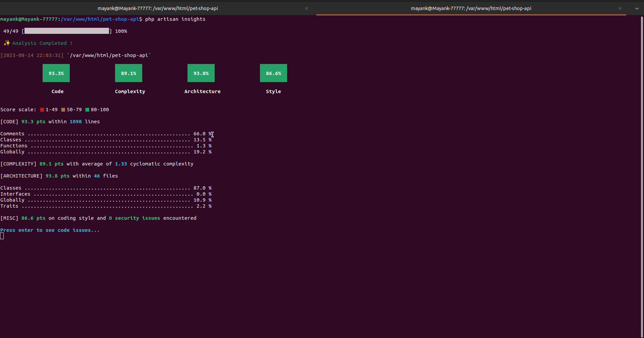Select the green 93.3% Code score box
Screen dimensions: 644x338
[56, 73]
